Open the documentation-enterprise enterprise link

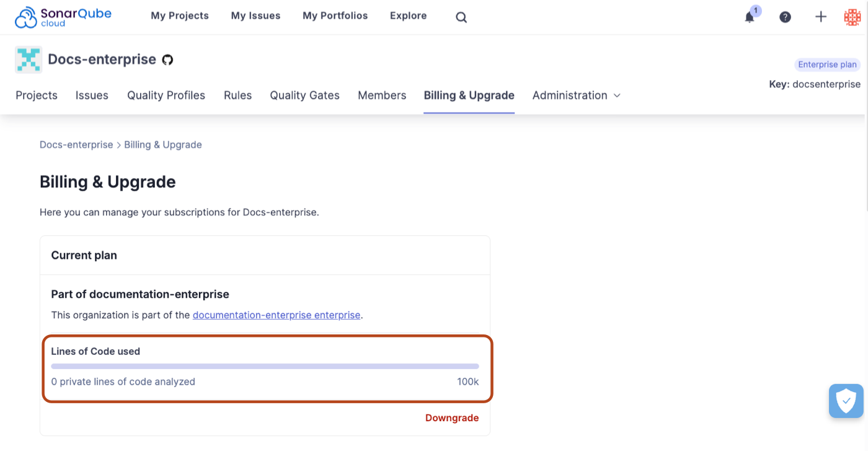click(x=277, y=315)
